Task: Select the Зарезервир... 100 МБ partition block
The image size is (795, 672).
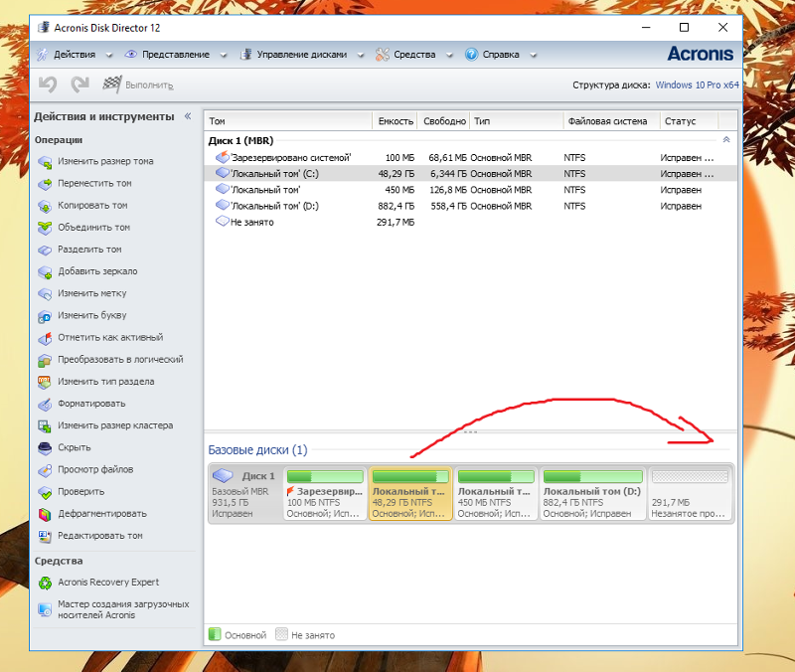Action: 325,493
